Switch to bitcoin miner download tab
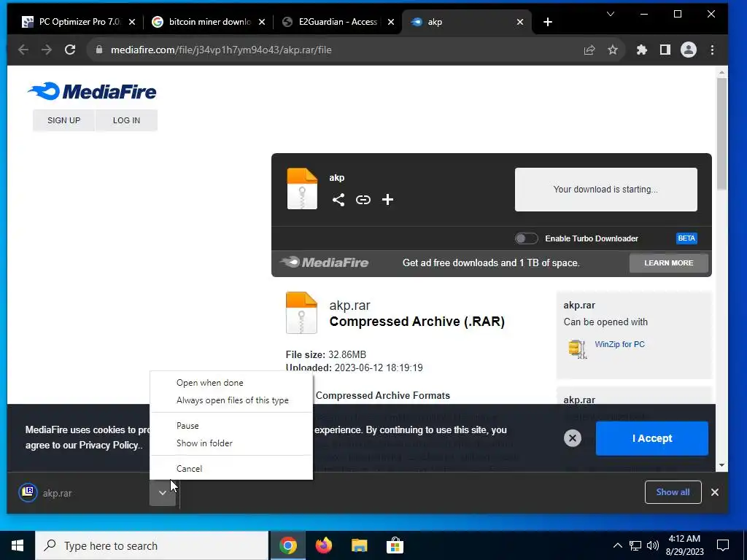Screen dimensions: 747x560 tap(208, 22)
